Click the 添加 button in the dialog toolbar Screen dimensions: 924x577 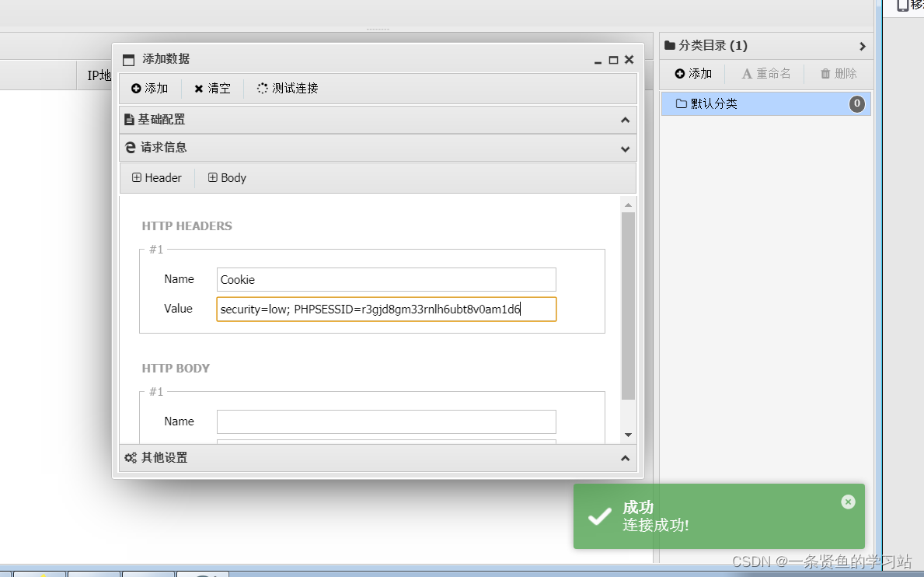click(x=150, y=89)
